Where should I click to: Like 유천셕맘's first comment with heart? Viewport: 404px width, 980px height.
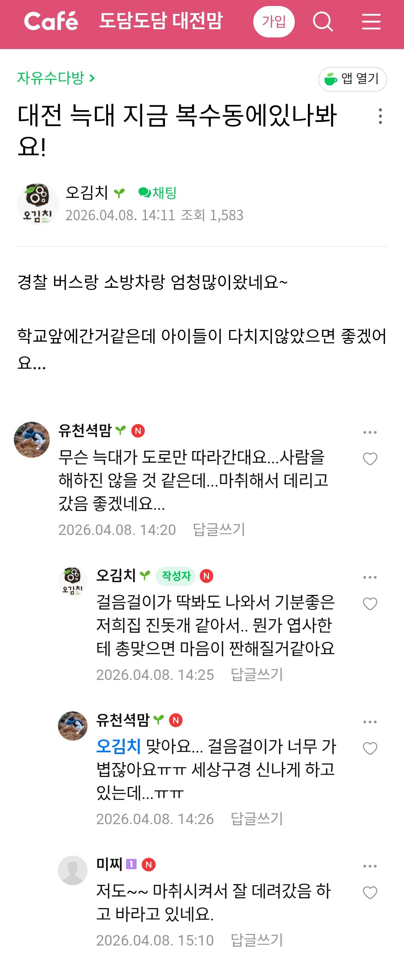pos(370,459)
